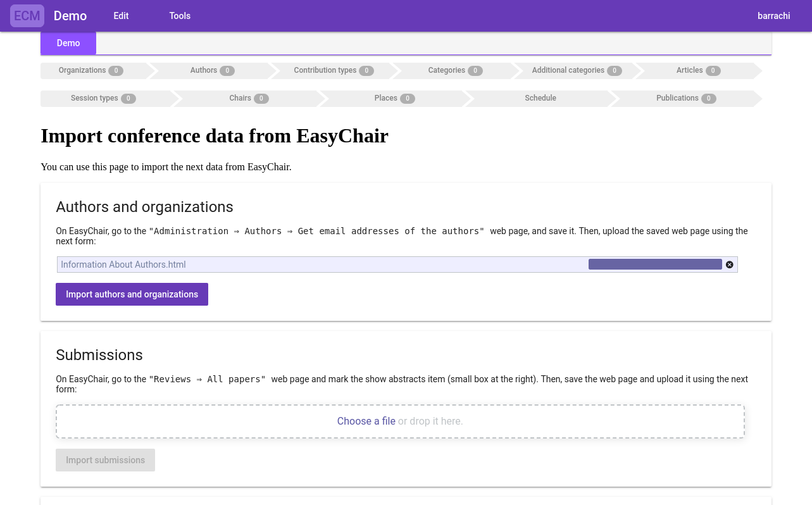The image size is (812, 505).
Task: Open the Edit menu
Action: tap(121, 16)
